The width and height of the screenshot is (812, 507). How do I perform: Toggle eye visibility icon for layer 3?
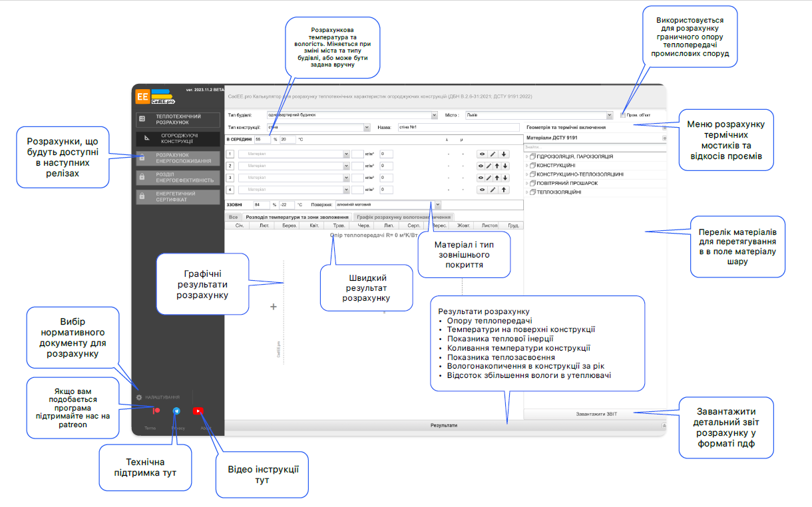pos(481,178)
